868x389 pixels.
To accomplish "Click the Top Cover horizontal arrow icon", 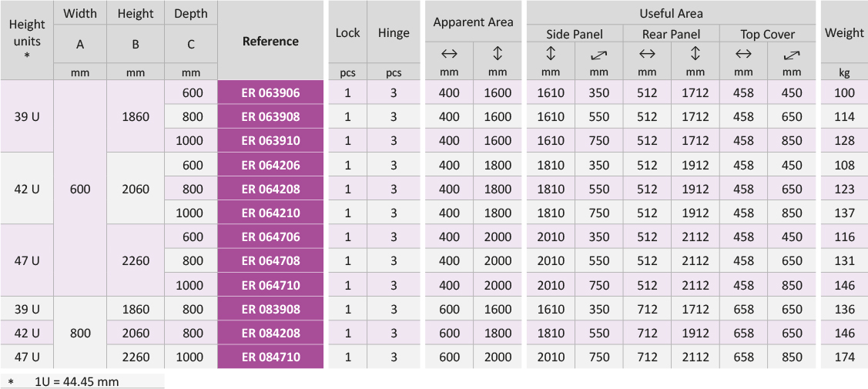I will 743,54.
